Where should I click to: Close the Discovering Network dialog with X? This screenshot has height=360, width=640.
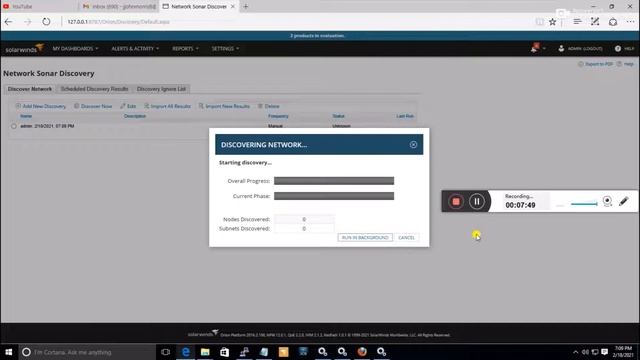[413, 144]
